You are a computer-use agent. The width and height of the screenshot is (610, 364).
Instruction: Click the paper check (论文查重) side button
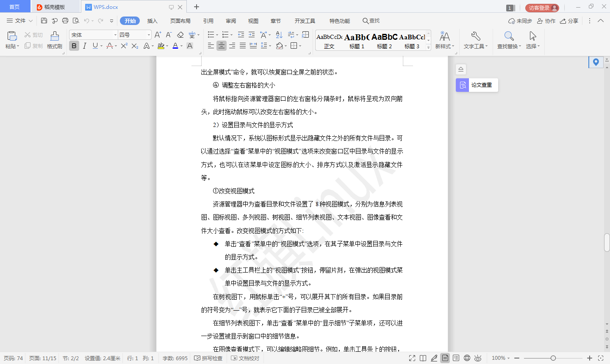(x=477, y=85)
